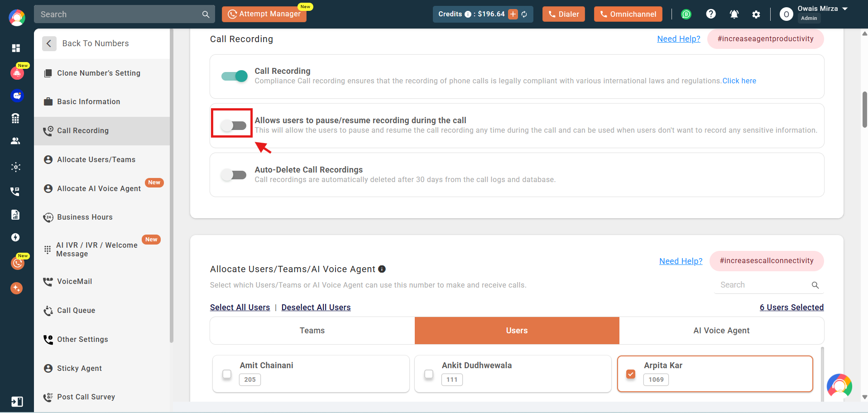Click Select All Users link
Screen dimensions: 868x413
tap(240, 307)
